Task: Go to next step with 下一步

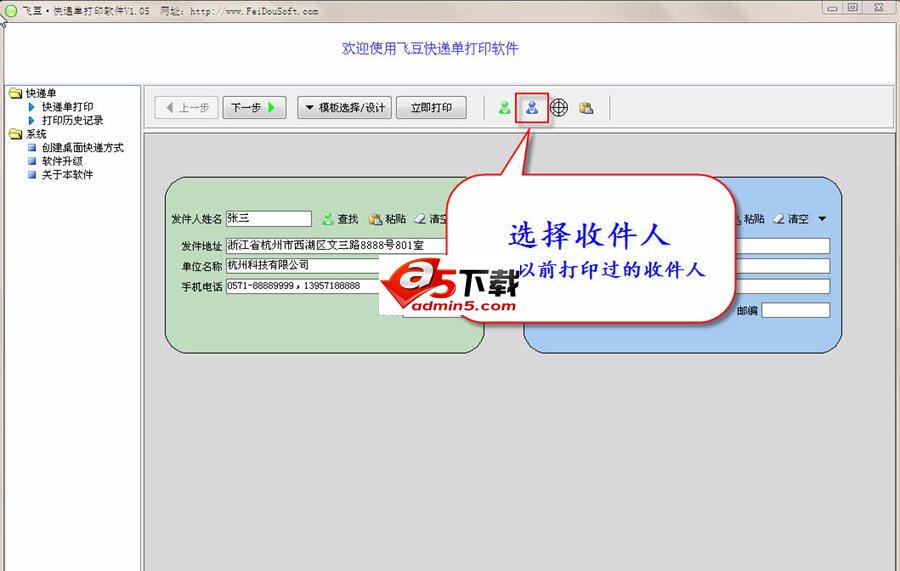Action: 254,107
